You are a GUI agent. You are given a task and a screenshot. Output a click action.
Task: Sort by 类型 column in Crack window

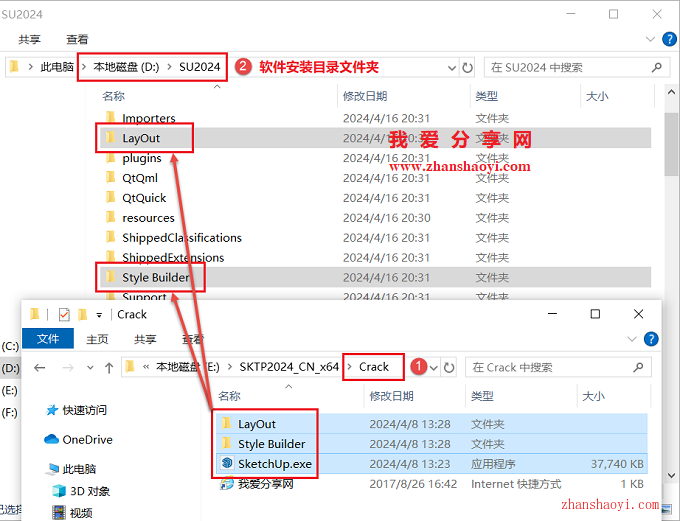point(482,396)
